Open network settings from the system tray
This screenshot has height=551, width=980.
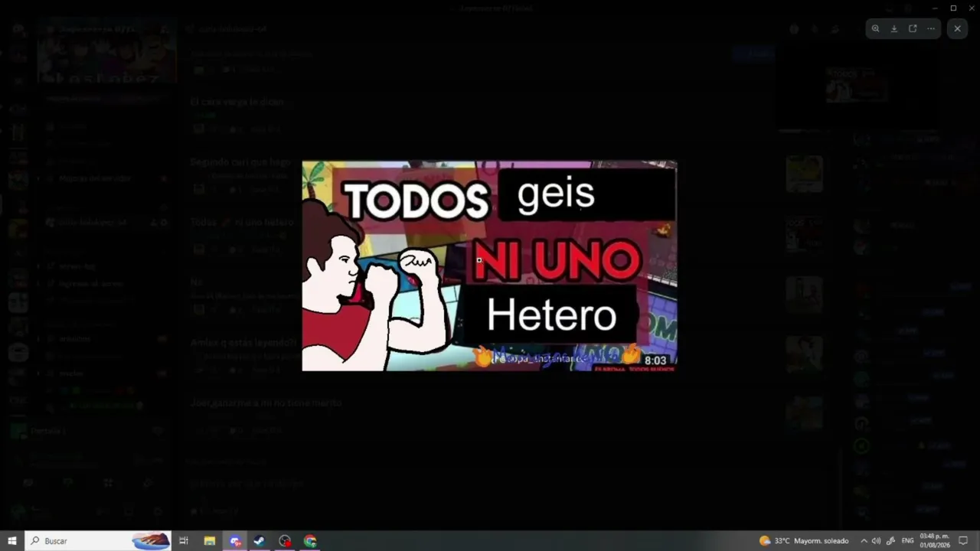890,541
